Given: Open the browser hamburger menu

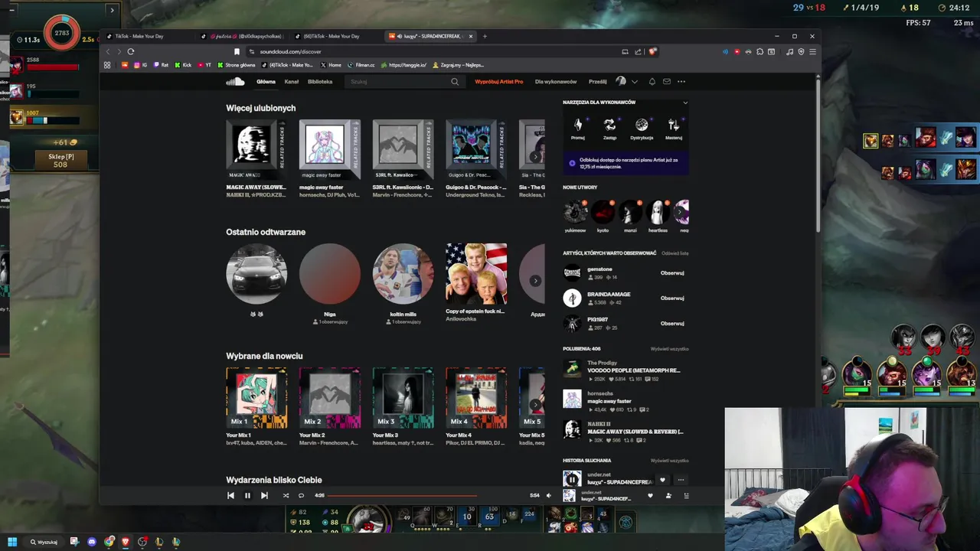Looking at the screenshot, I should coord(812,51).
